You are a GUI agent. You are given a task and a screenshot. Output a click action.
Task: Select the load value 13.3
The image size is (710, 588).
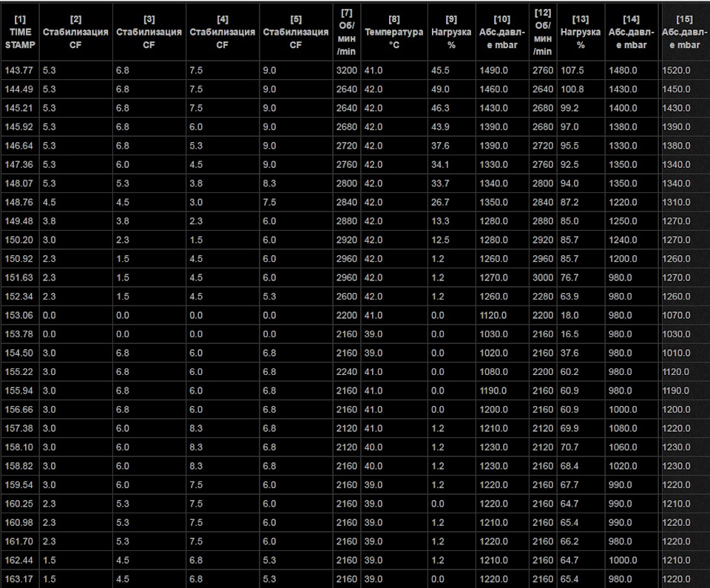pyautogui.click(x=440, y=221)
